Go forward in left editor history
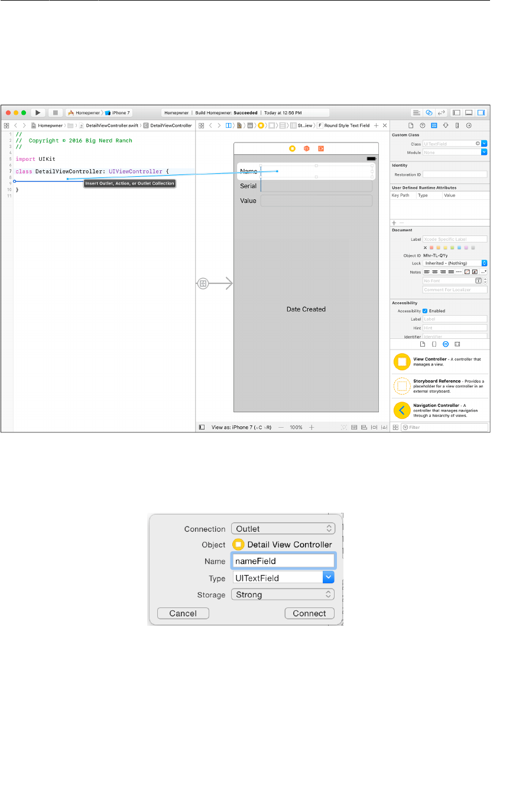 (x=24, y=125)
